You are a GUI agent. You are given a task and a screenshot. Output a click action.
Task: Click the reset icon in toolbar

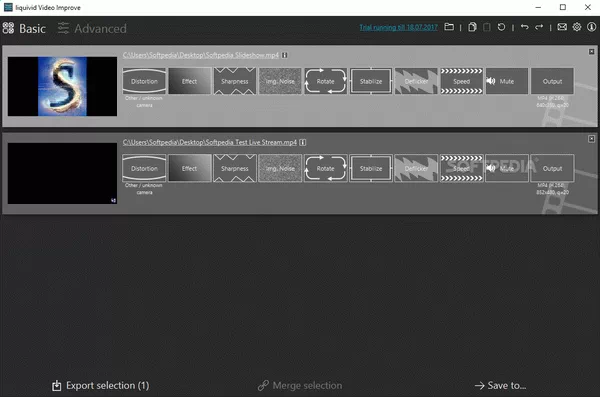tap(501, 27)
